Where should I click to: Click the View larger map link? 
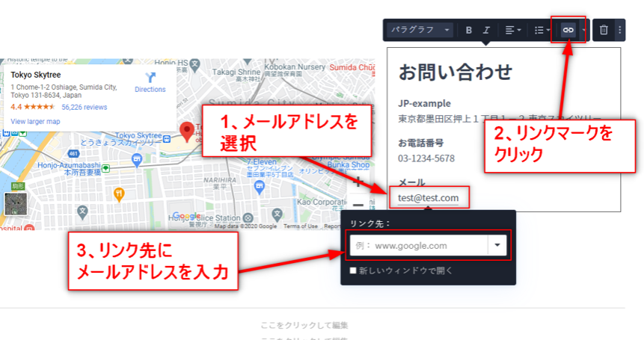[35, 121]
